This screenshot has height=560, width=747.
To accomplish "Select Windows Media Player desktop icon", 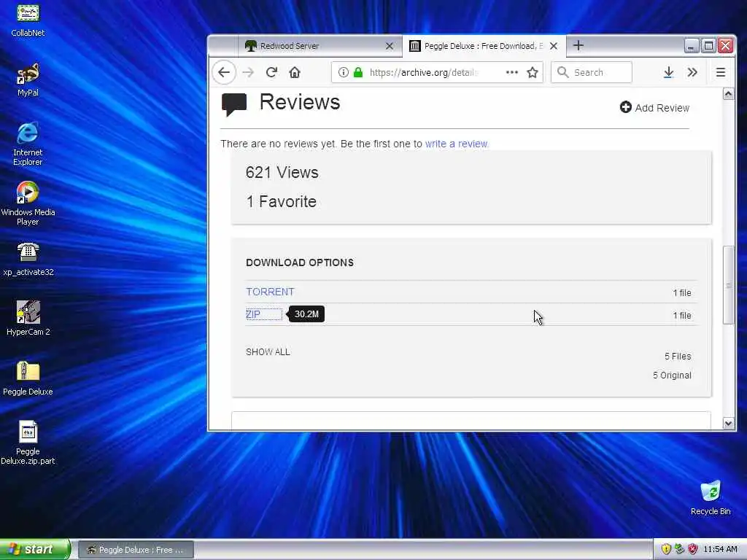I will (28, 203).
